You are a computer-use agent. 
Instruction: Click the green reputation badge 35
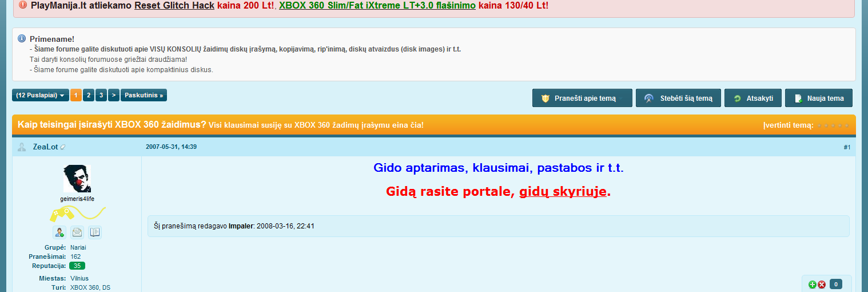(77, 266)
